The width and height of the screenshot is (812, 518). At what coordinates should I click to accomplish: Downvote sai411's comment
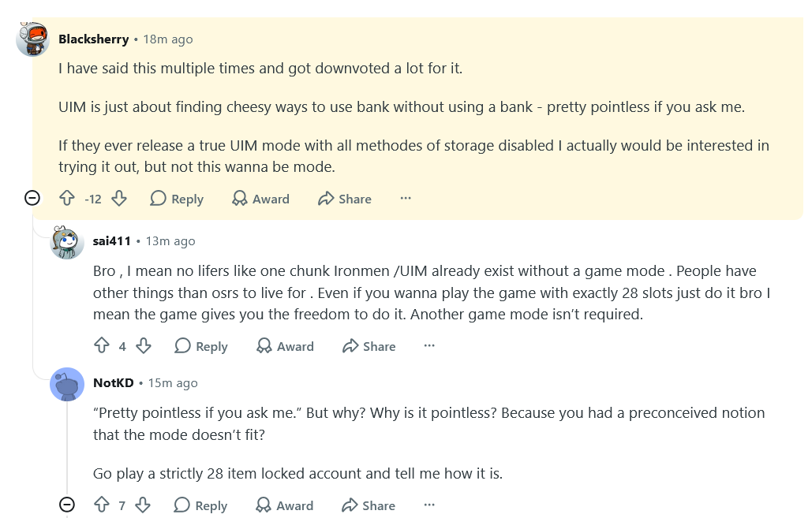[144, 345]
